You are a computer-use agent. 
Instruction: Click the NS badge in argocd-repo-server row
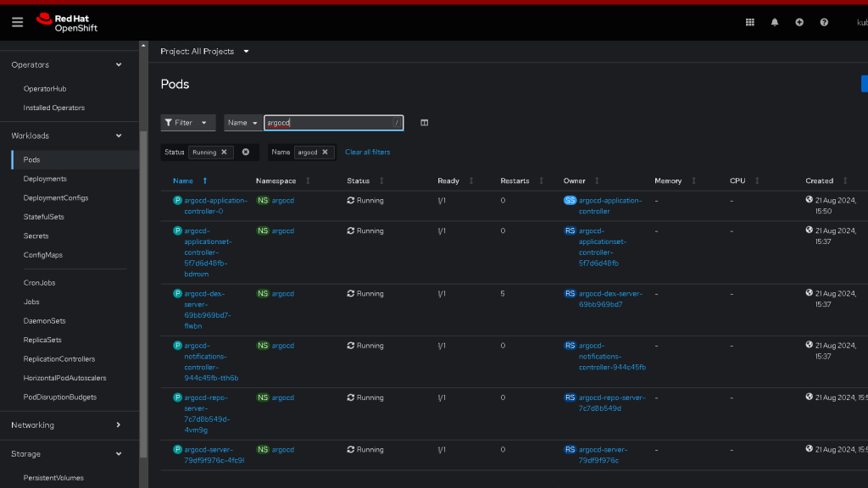click(263, 397)
